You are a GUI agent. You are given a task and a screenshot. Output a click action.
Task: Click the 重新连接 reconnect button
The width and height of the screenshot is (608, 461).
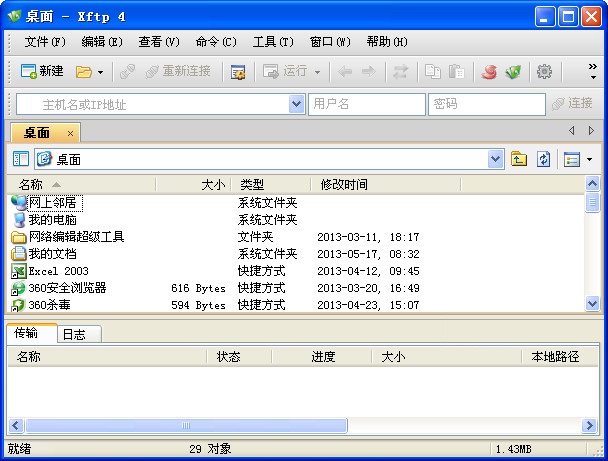click(178, 71)
